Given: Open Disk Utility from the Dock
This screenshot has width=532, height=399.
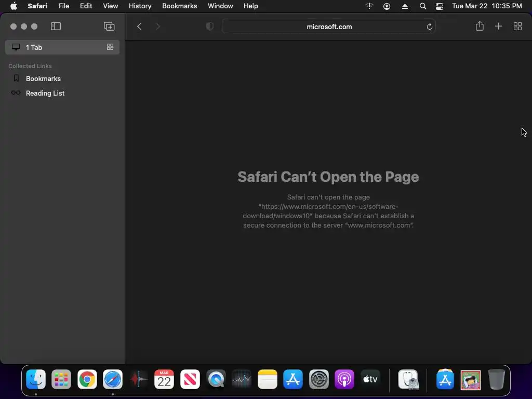Looking at the screenshot, I should click(x=408, y=379).
